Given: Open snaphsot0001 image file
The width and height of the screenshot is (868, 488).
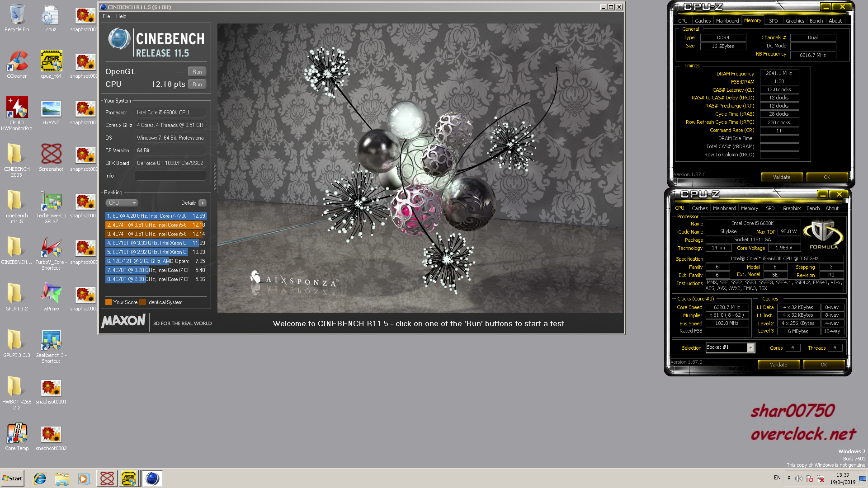Looking at the screenshot, I should 51,390.
